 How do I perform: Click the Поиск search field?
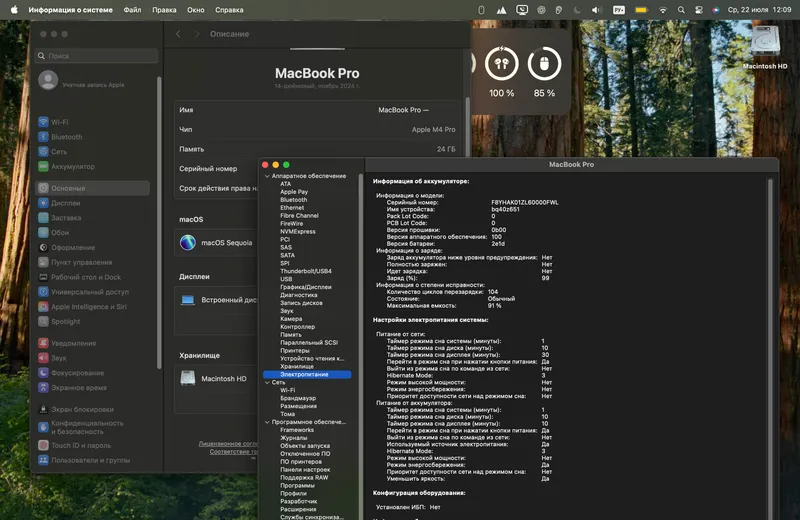97,56
